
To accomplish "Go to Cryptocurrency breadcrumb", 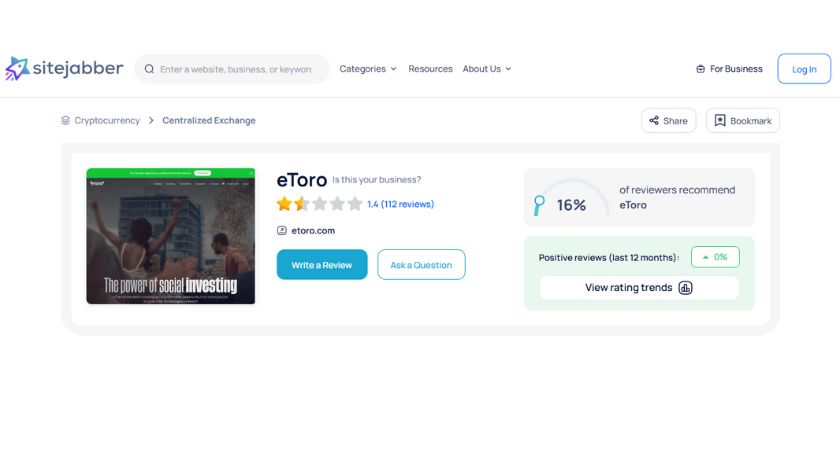I will pyautogui.click(x=107, y=121).
